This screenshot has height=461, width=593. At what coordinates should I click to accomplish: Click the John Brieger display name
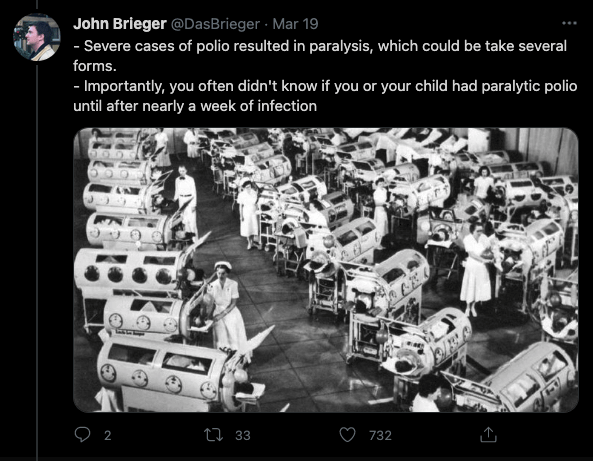[x=120, y=24]
